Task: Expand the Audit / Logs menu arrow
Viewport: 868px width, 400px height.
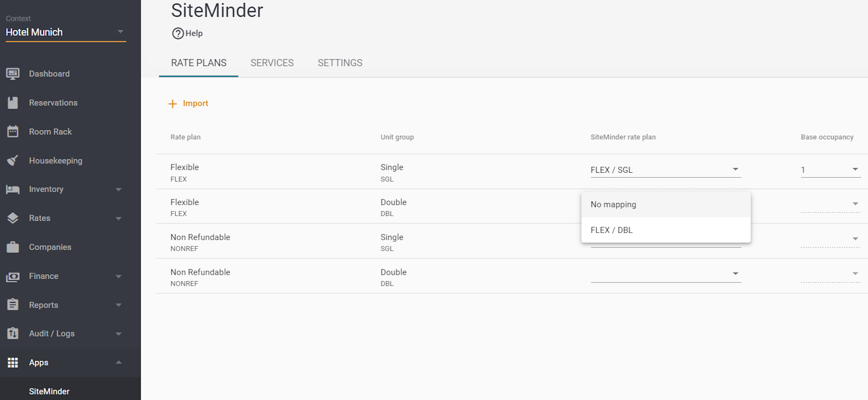Action: click(x=119, y=334)
